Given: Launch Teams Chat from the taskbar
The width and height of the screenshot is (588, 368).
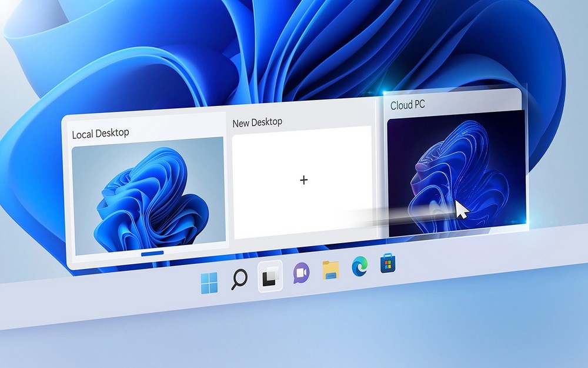Looking at the screenshot, I should [301, 273].
